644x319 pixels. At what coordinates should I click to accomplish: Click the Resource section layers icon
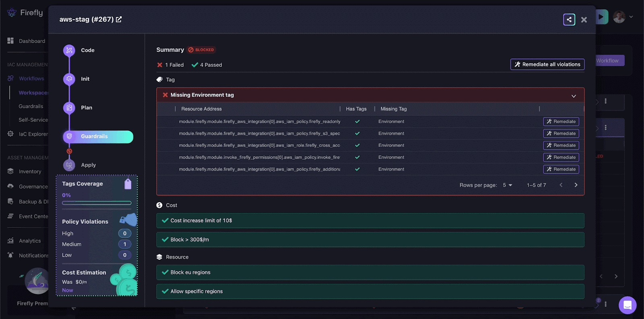[159, 257]
